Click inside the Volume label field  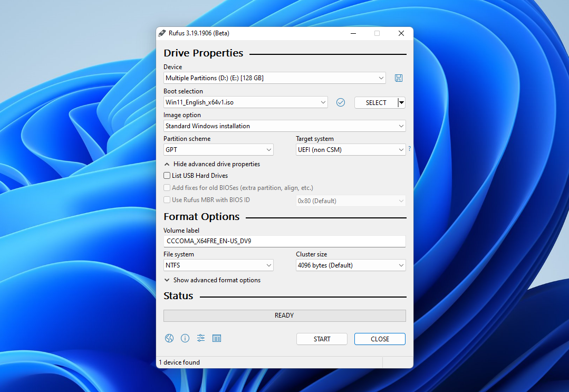(x=284, y=241)
